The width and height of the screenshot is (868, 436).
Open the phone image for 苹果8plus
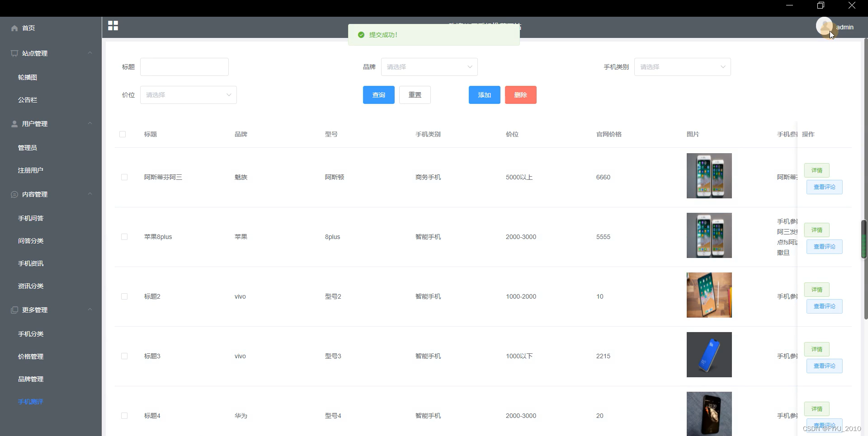pos(709,235)
